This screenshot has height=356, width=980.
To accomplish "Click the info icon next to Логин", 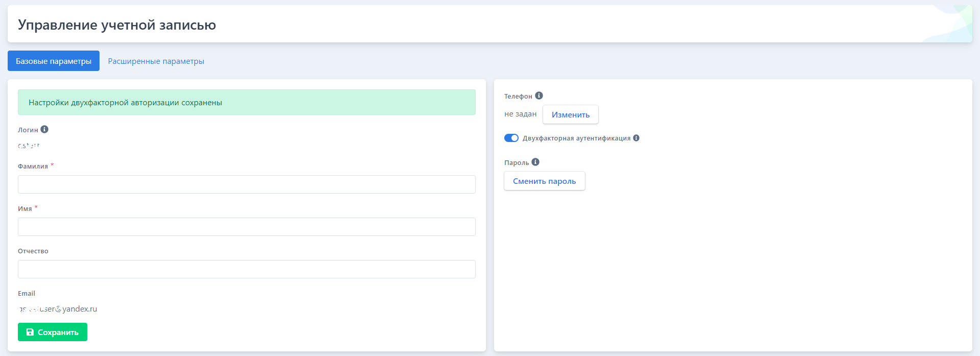I will coord(44,129).
